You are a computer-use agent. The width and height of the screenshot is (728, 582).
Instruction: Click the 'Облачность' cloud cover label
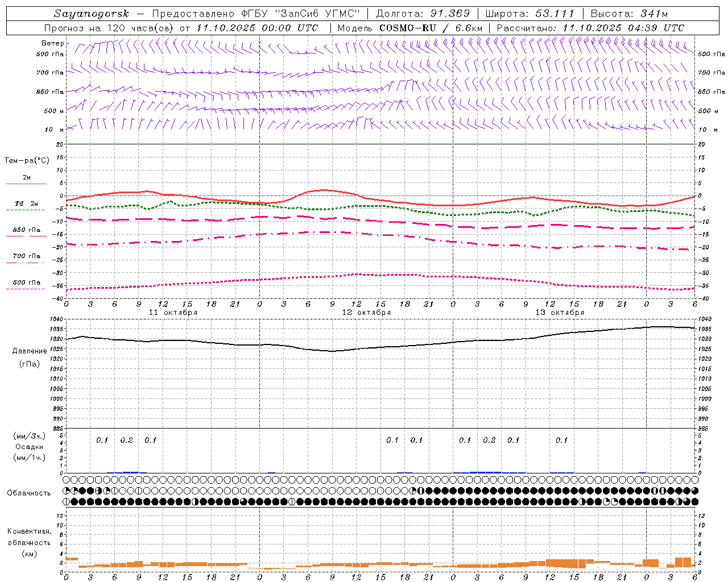coord(29,493)
